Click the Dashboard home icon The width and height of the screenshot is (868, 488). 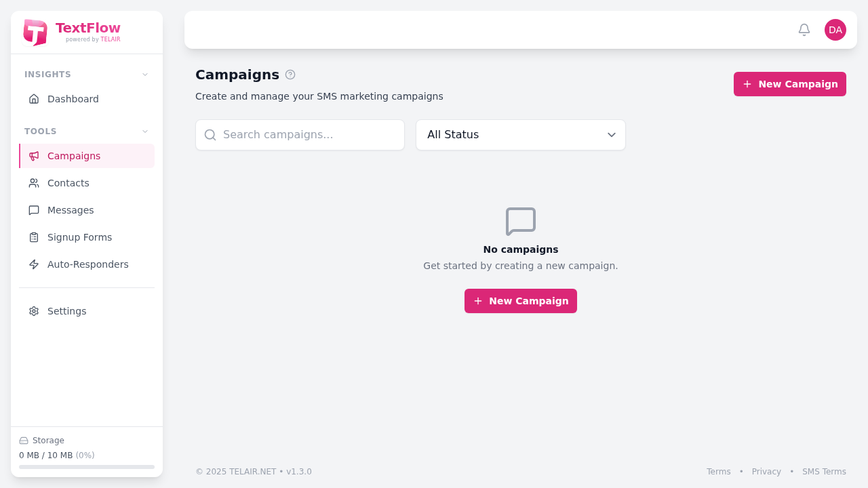tap(34, 99)
